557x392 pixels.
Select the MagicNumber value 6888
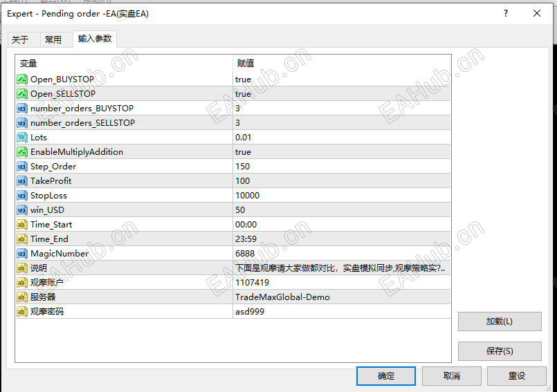(x=245, y=254)
